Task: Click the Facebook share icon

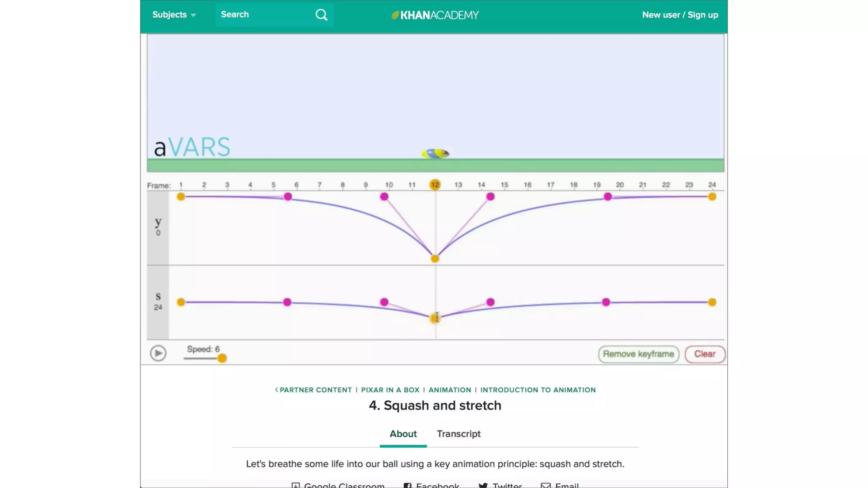Action: (x=407, y=485)
